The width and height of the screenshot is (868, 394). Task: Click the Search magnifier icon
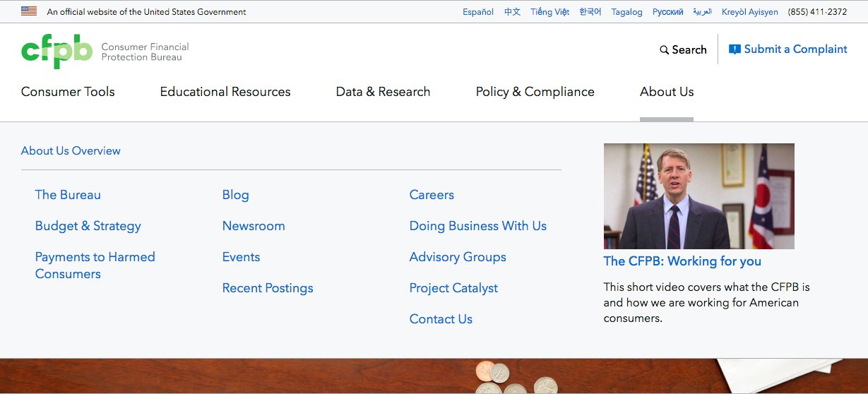tap(664, 50)
